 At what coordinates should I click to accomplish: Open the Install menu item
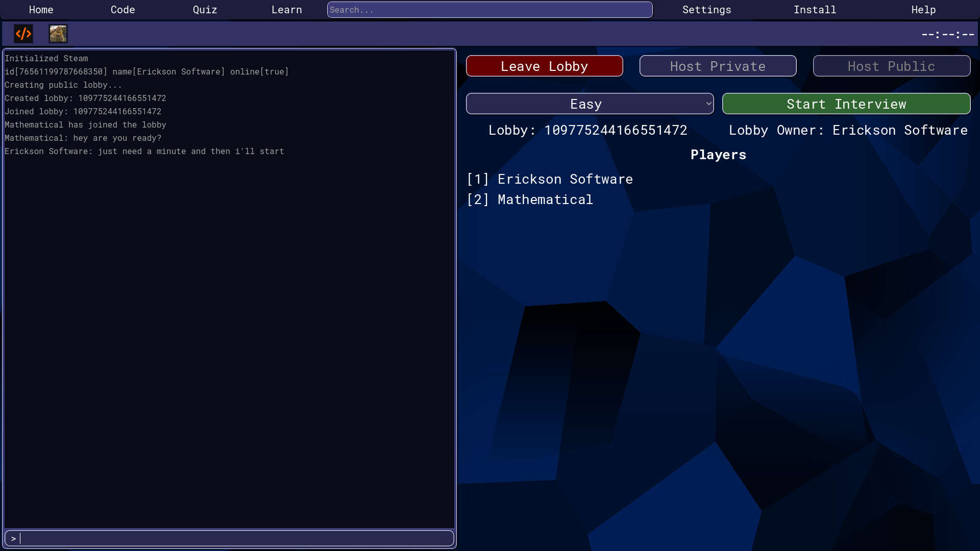coord(815,9)
